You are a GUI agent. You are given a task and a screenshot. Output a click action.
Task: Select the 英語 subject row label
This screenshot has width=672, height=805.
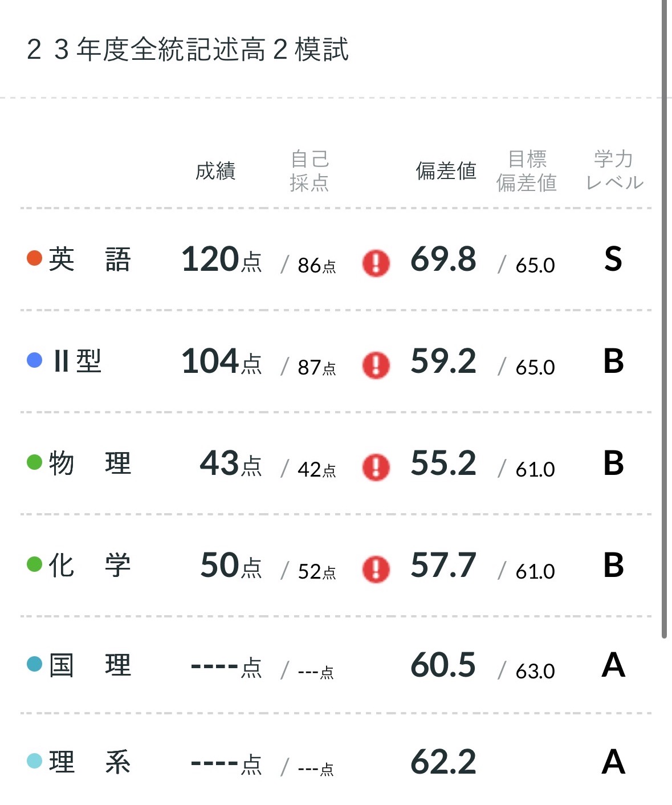[x=89, y=259]
